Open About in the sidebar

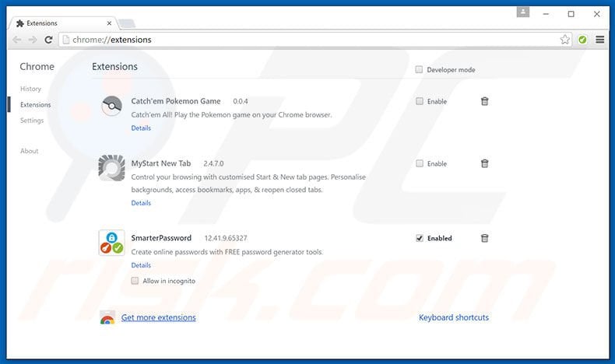pos(30,151)
